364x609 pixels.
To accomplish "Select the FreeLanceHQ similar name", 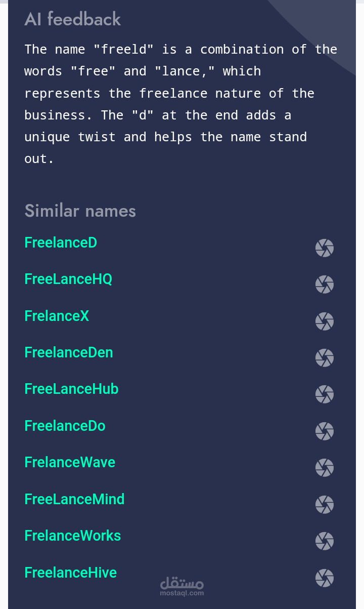I will coord(68,279).
